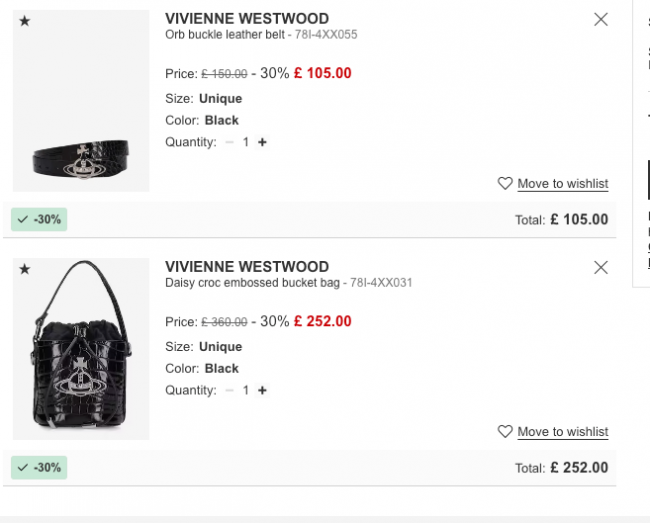Open the Orb buckle leather belt image

(81, 101)
